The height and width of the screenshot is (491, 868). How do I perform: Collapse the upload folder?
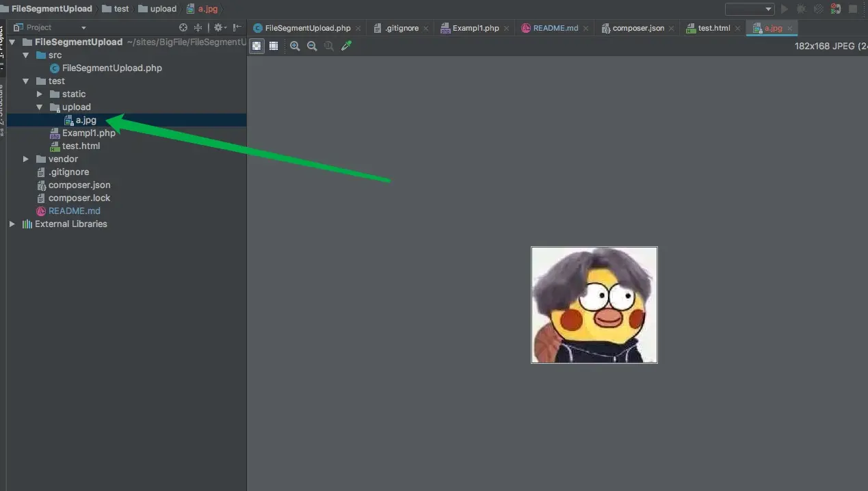pos(40,107)
